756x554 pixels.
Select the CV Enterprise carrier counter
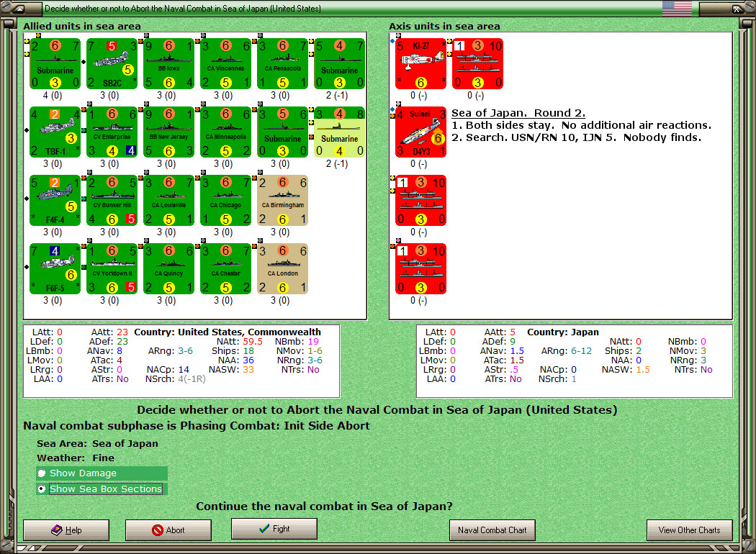click(x=112, y=132)
